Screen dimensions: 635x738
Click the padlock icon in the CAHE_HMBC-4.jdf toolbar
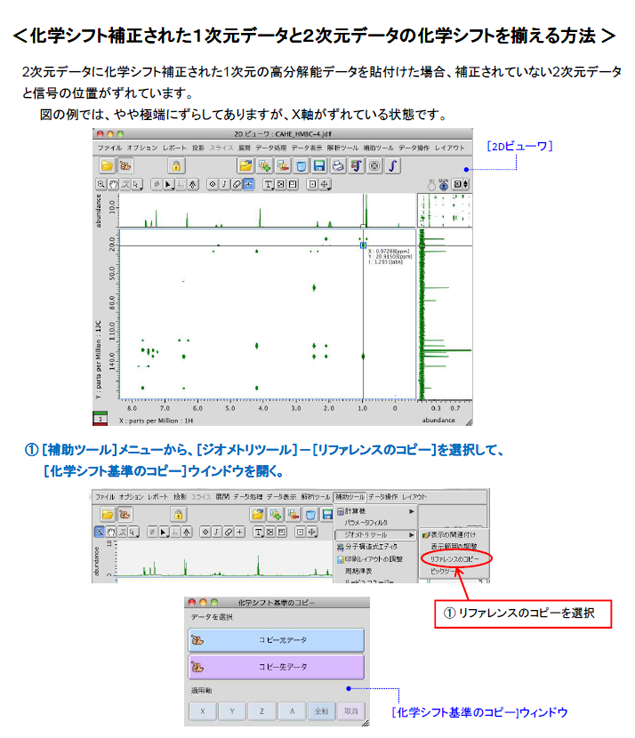[x=176, y=166]
